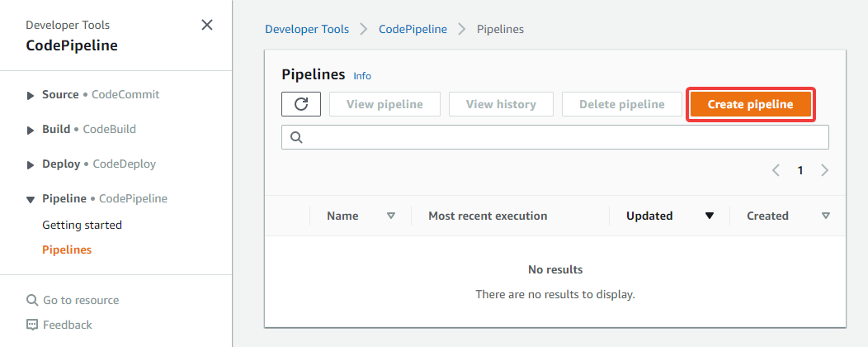This screenshot has height=347, width=868.
Task: Click the refresh pipelines icon button
Action: (301, 104)
